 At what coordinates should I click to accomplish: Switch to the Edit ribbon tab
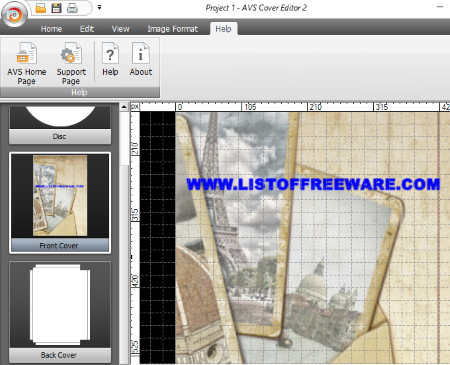(87, 29)
